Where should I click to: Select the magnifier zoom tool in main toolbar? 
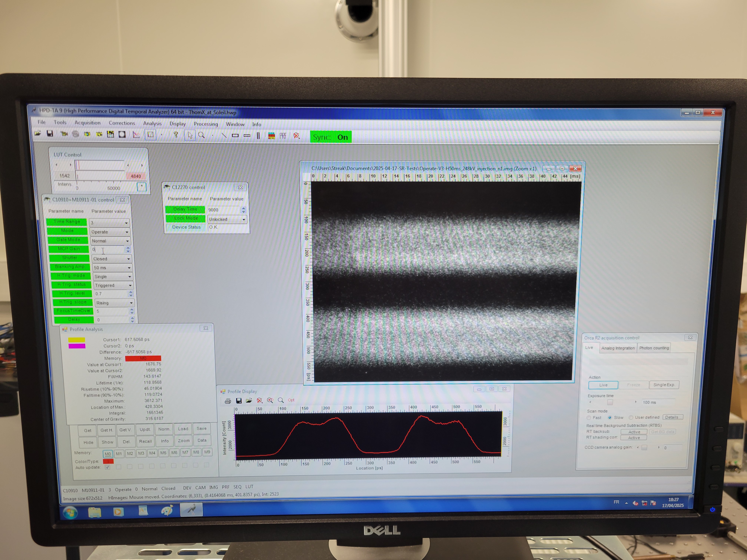(201, 135)
